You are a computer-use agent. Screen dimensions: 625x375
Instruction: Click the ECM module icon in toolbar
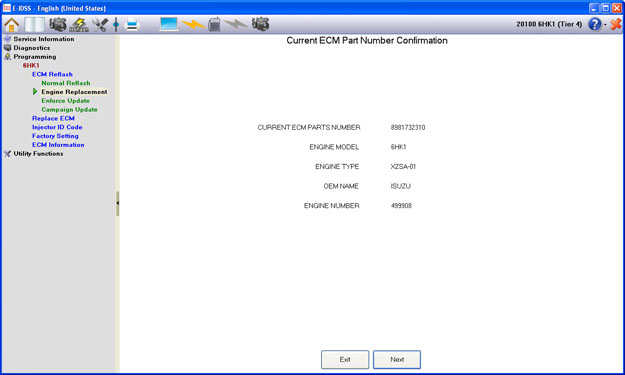coord(214,24)
